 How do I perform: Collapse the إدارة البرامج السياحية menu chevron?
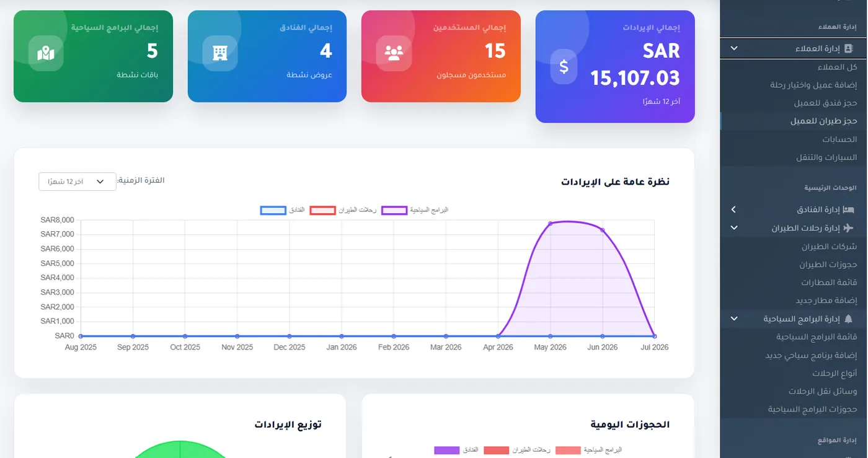[734, 319]
